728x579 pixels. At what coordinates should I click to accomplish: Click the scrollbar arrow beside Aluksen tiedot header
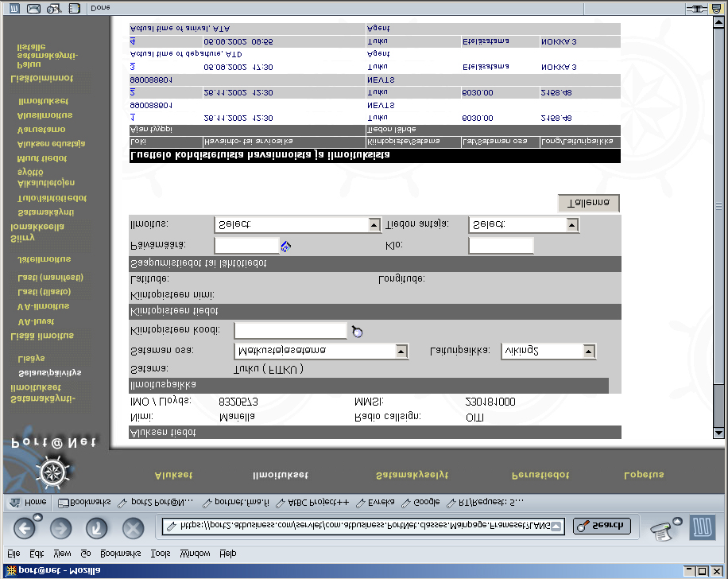point(718,433)
